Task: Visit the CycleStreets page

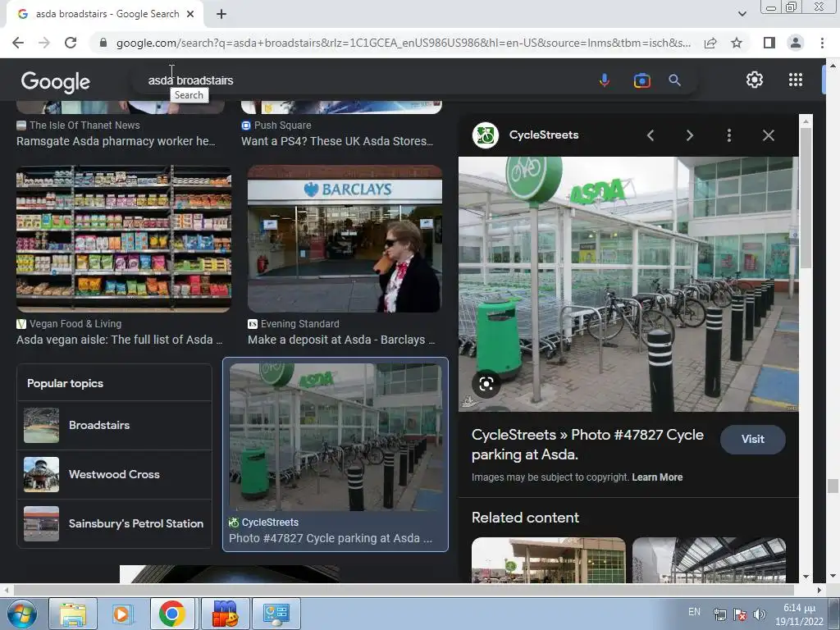Action: coord(753,440)
